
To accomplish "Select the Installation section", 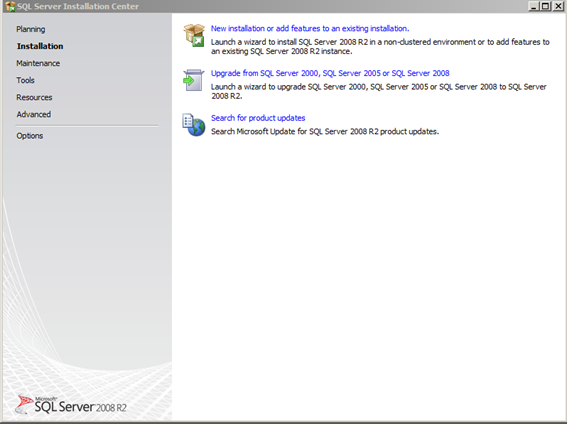I will click(40, 46).
